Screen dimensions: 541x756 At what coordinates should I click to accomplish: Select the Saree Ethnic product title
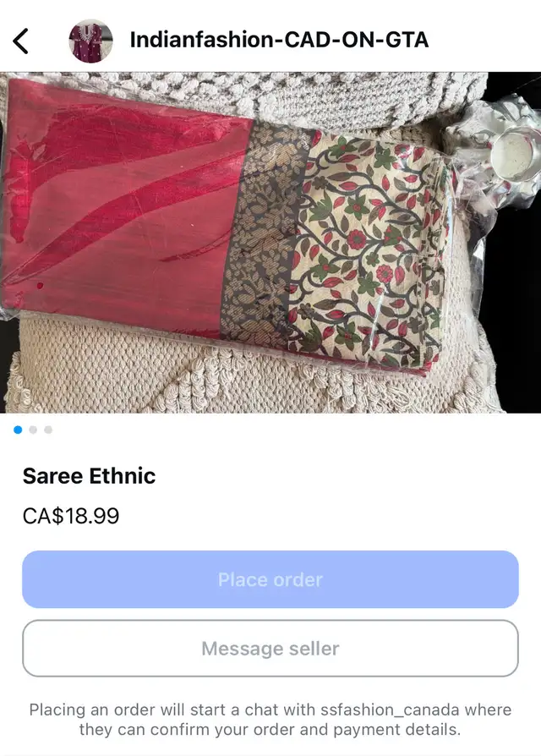pyautogui.click(x=89, y=476)
